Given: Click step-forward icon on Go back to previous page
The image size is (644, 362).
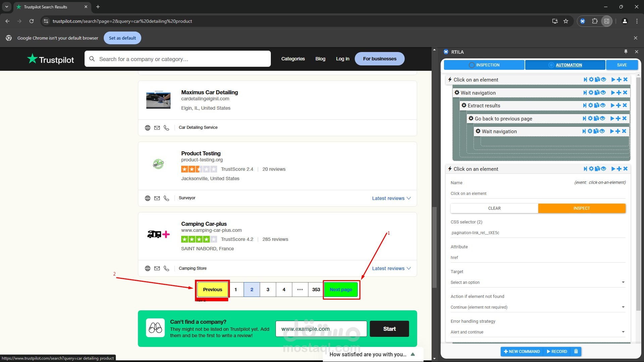Looking at the screenshot, I should [584, 118].
